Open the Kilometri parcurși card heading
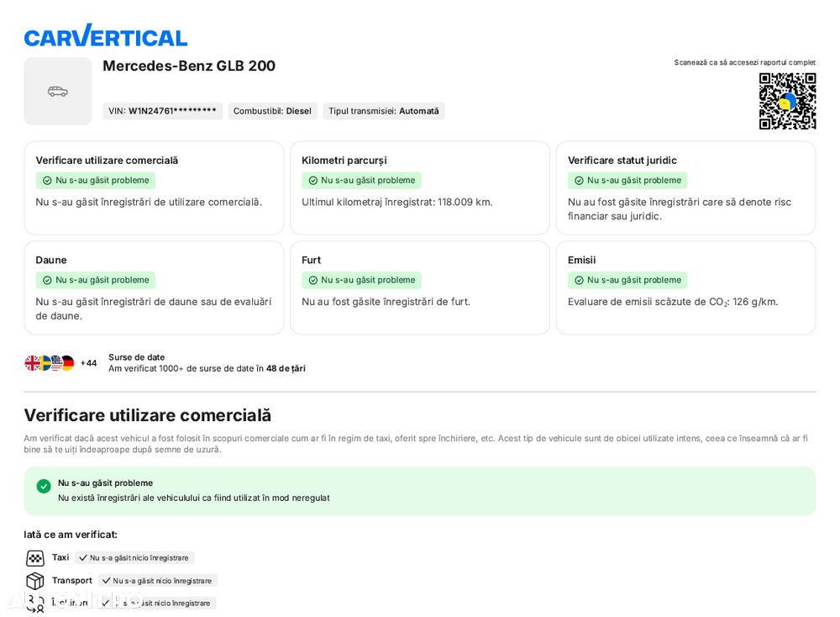Screen dimensions: 840x617 (x=344, y=161)
